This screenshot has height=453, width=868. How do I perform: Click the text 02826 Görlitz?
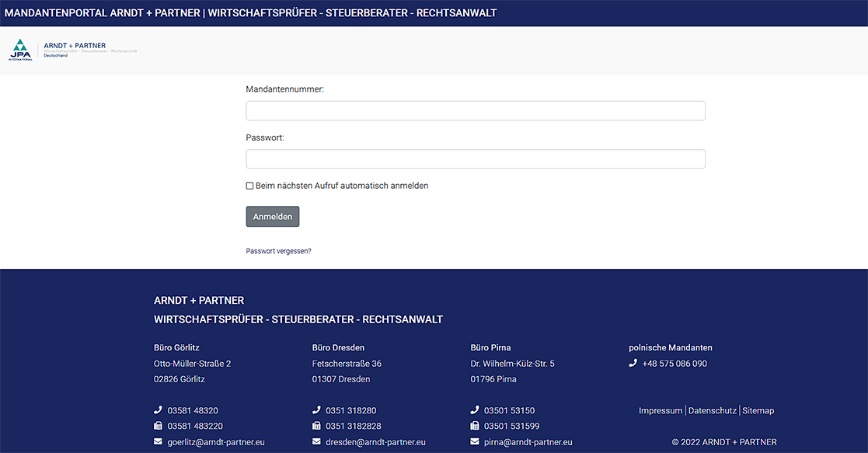(180, 379)
